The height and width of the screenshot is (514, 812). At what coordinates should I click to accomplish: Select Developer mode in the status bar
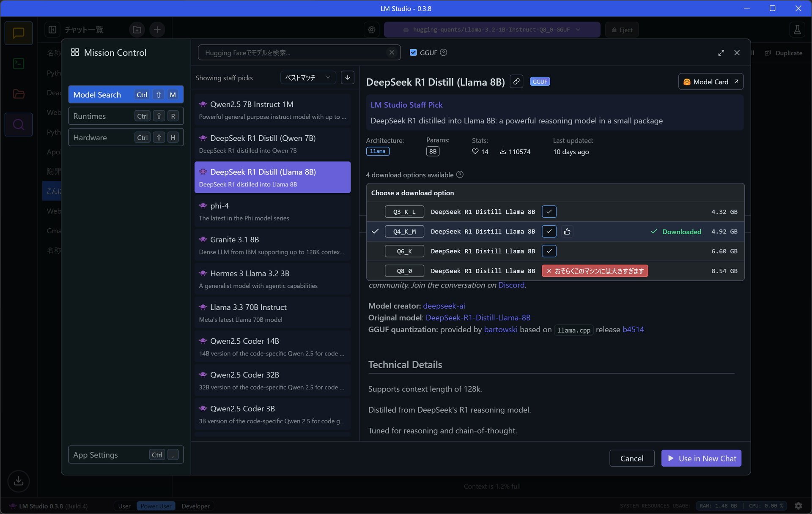(195, 506)
